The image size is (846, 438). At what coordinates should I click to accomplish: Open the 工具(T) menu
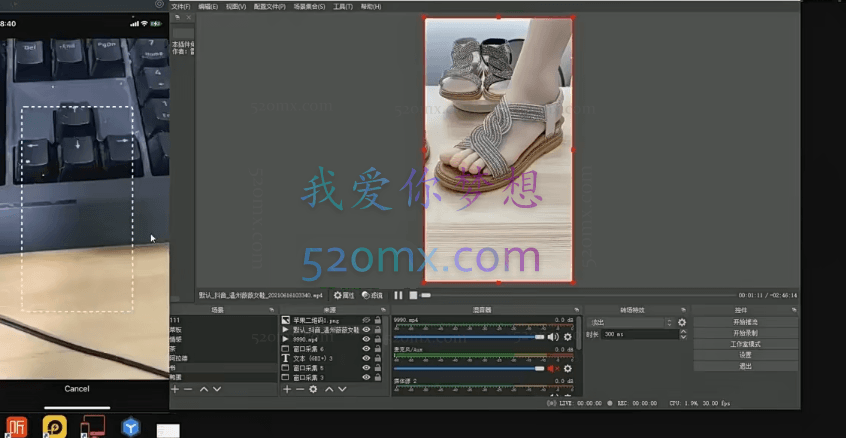coord(343,6)
